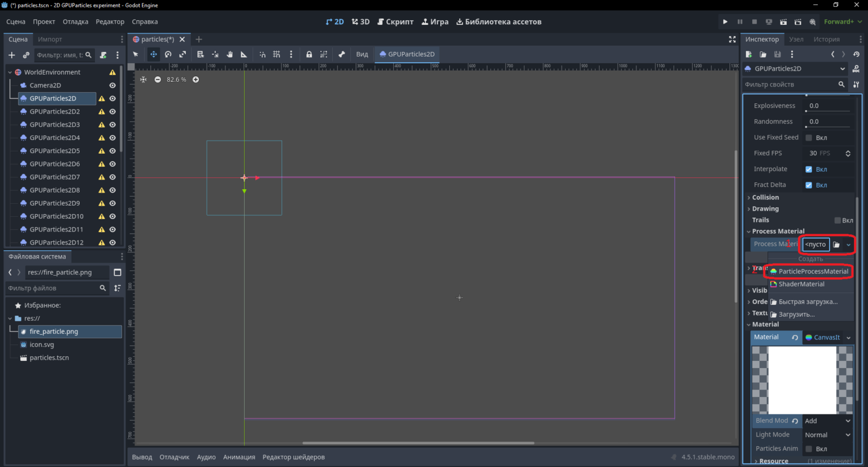Attach a script to the selected node
Image resolution: width=868 pixels, height=467 pixels.
click(103, 55)
